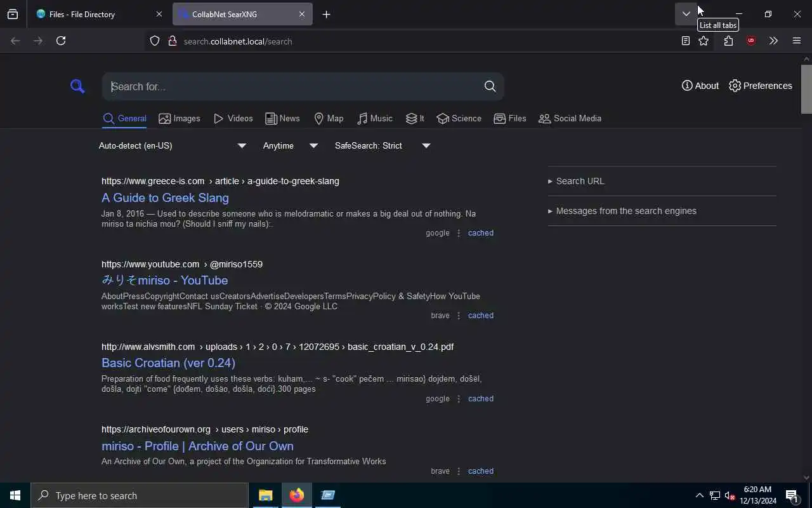
Task: Show more tools with the double chevron
Action: pos(773,41)
